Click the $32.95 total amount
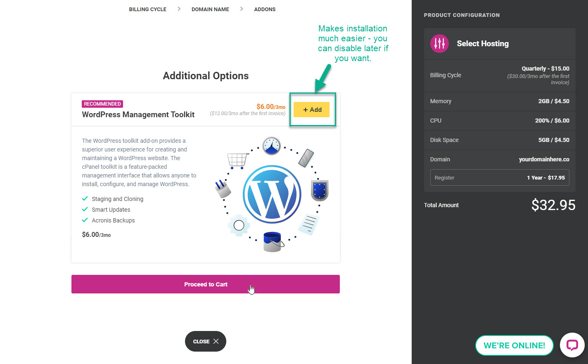 coord(553,205)
